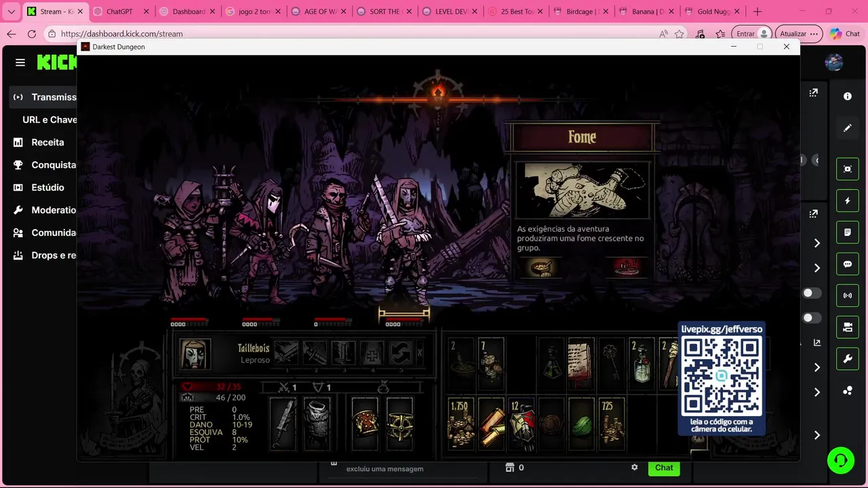Click the browser address bar URL

point(121,34)
